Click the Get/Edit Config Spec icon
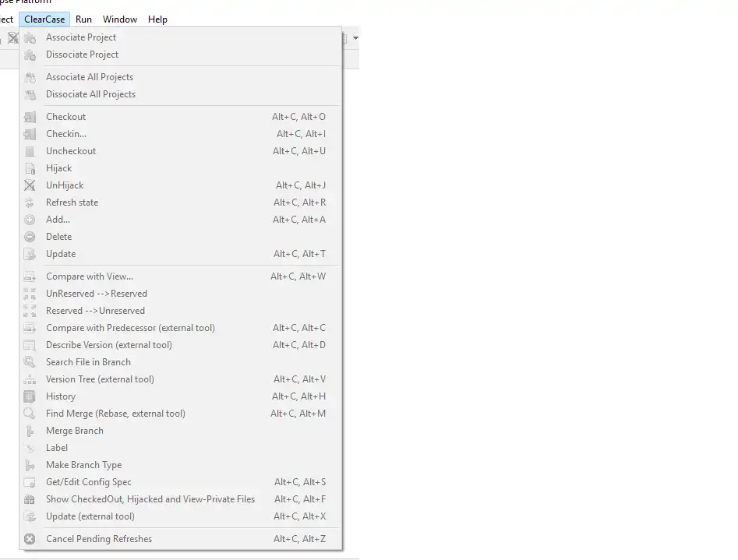738x560 pixels. [x=30, y=482]
